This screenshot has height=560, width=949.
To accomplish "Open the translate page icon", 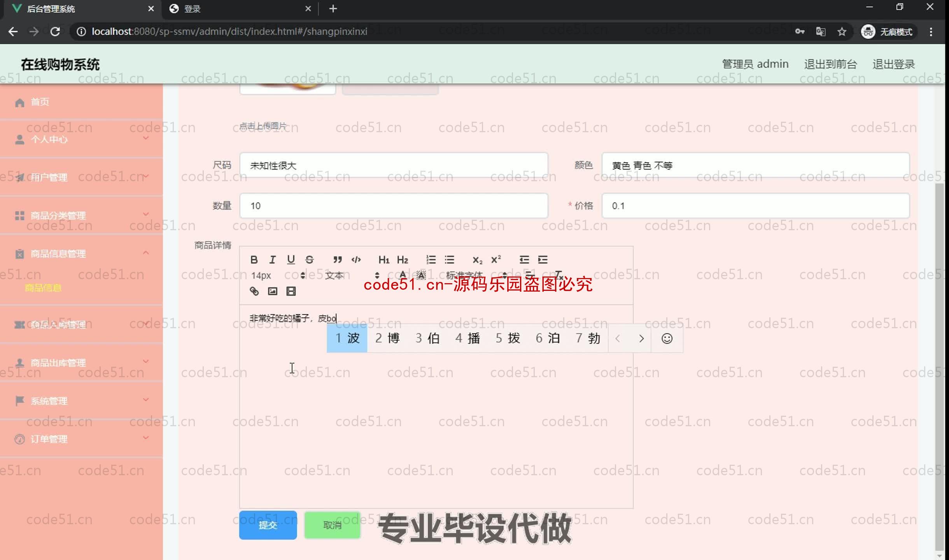I will click(821, 31).
